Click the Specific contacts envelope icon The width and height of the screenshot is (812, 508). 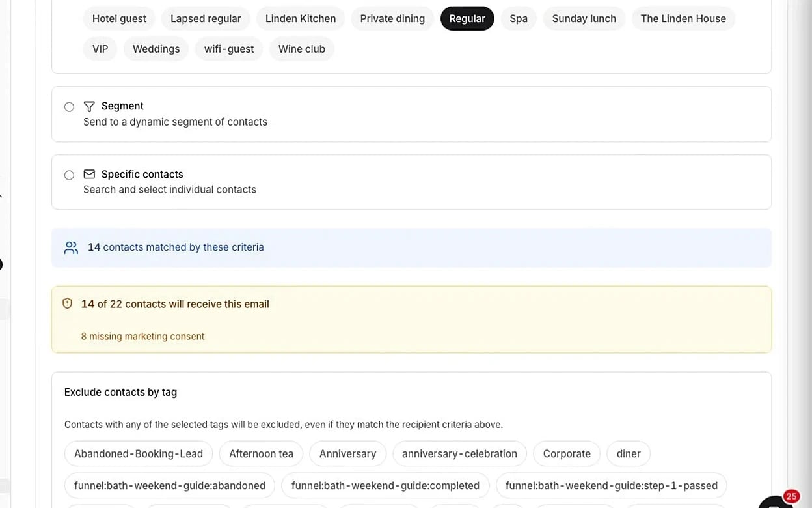(89, 175)
